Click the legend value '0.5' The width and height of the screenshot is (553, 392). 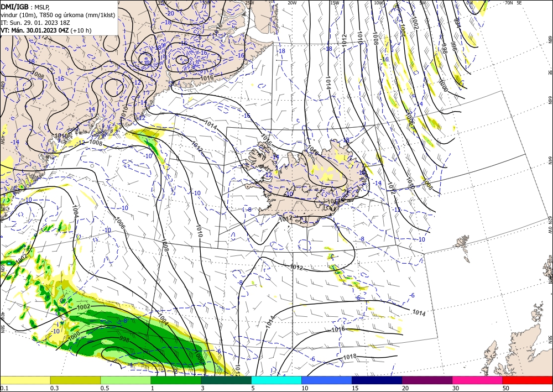tap(105, 388)
